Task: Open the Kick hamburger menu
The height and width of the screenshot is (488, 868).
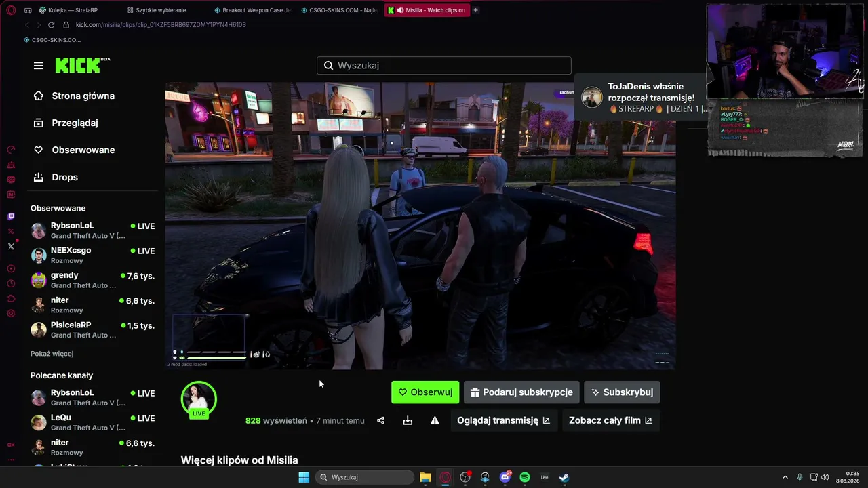Action: coord(38,66)
